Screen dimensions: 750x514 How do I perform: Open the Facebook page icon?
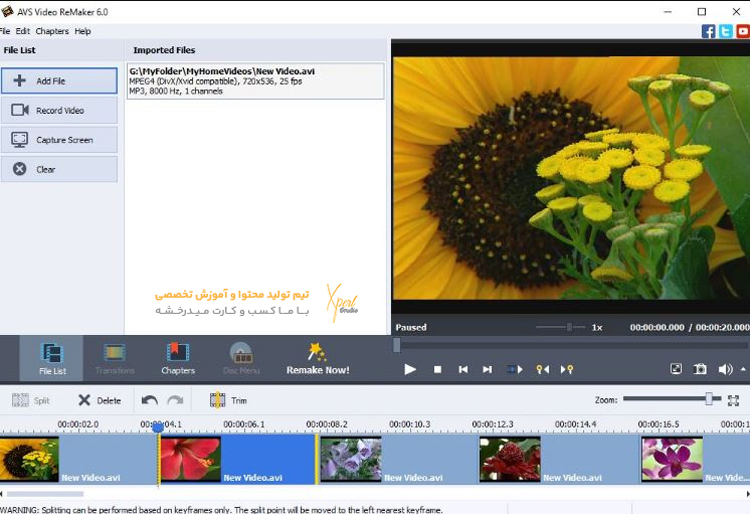point(708,32)
